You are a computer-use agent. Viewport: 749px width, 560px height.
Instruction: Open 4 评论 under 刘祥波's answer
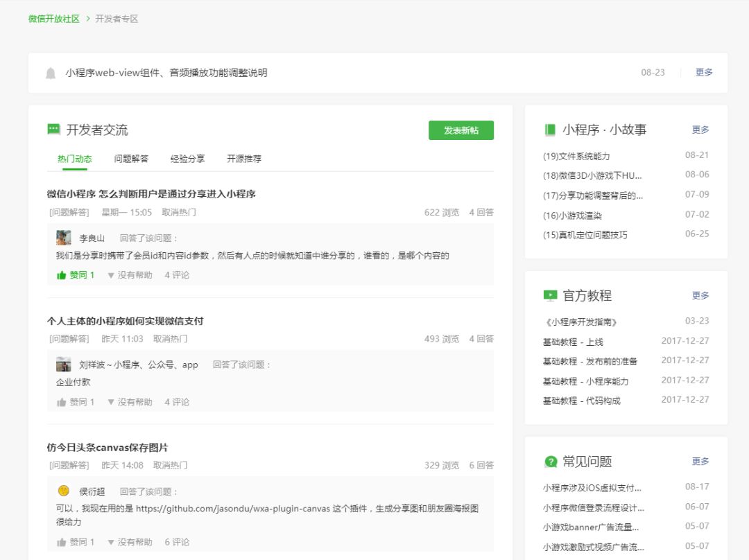pyautogui.click(x=177, y=402)
